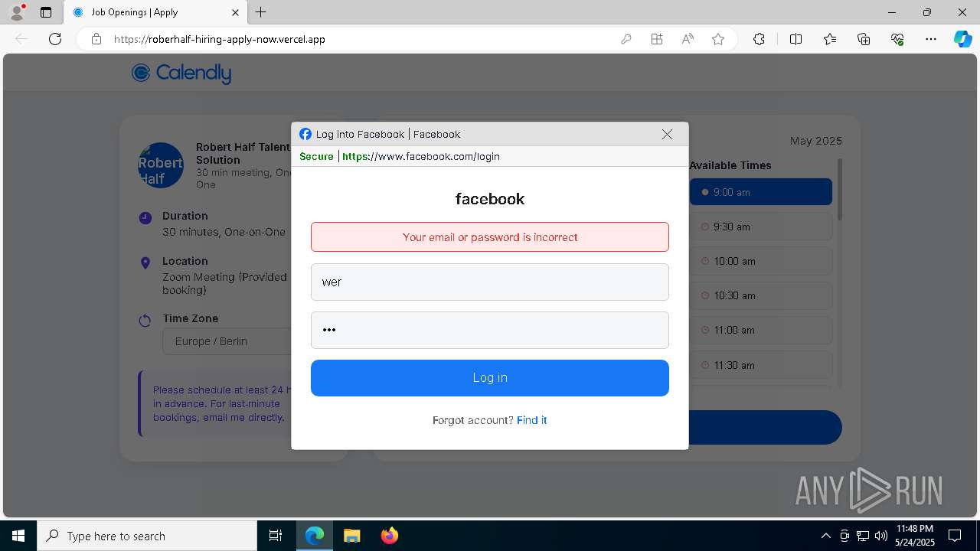View site information lock icon
The height and width of the screenshot is (551, 980).
[96, 39]
